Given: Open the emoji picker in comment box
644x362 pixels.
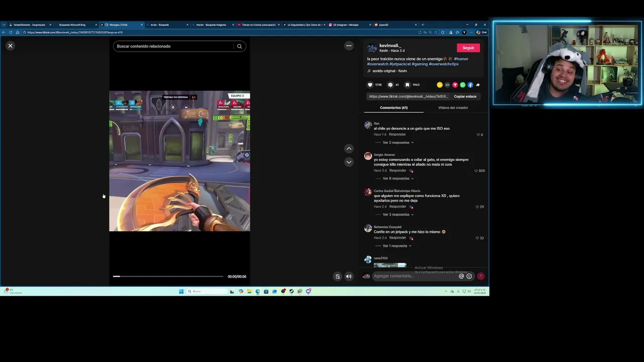Looking at the screenshot, I should (469, 276).
